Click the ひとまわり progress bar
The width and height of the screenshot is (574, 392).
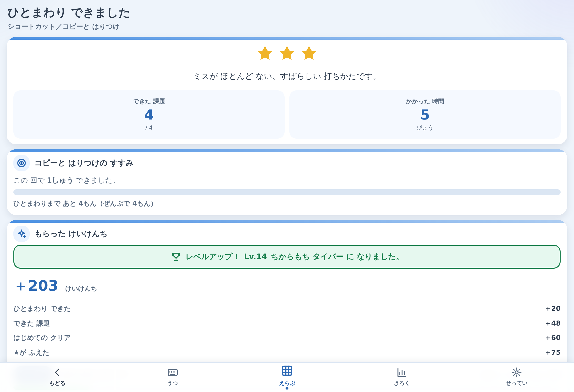point(287,192)
